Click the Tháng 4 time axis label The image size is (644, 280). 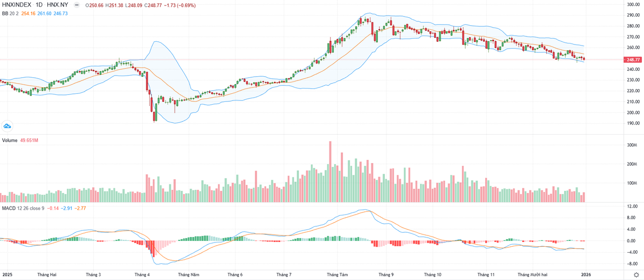tap(142, 275)
